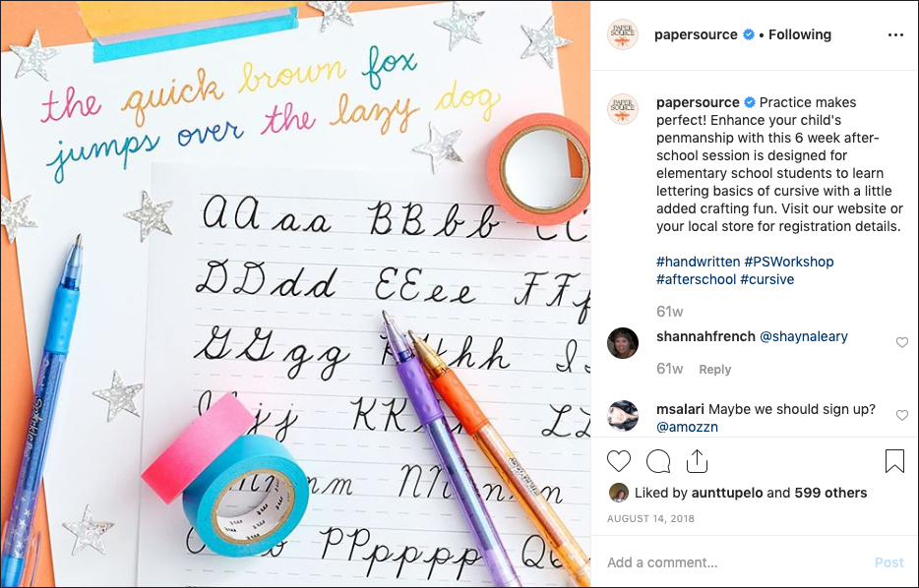This screenshot has width=919, height=588.
Task: Like the post with heart icon
Action: pyautogui.click(x=618, y=461)
